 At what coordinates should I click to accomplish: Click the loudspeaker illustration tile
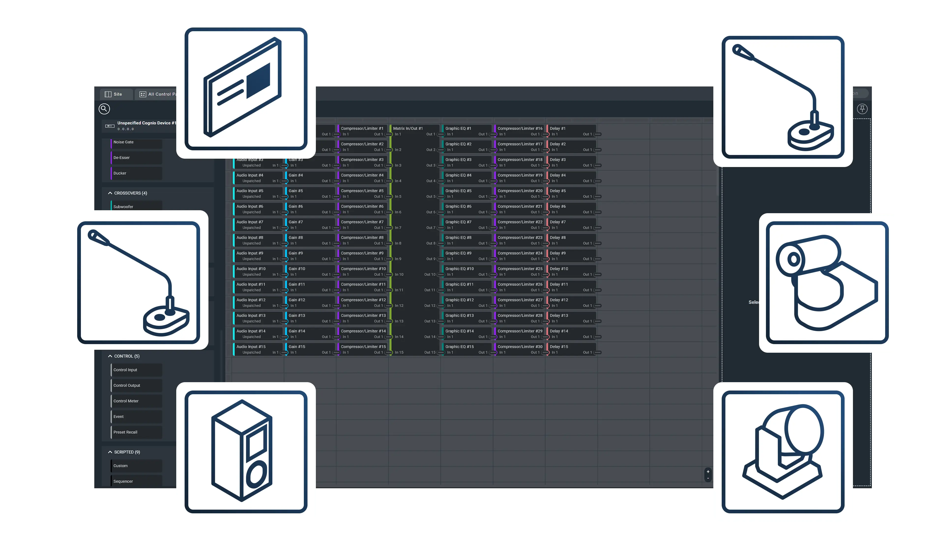(246, 452)
